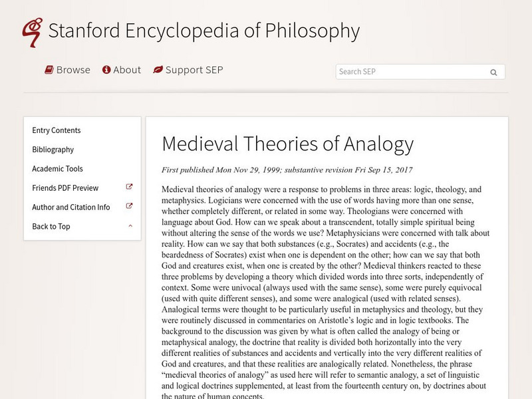Viewport: 532px width, 399px height.
Task: Open the About menu label
Action: [127, 70]
